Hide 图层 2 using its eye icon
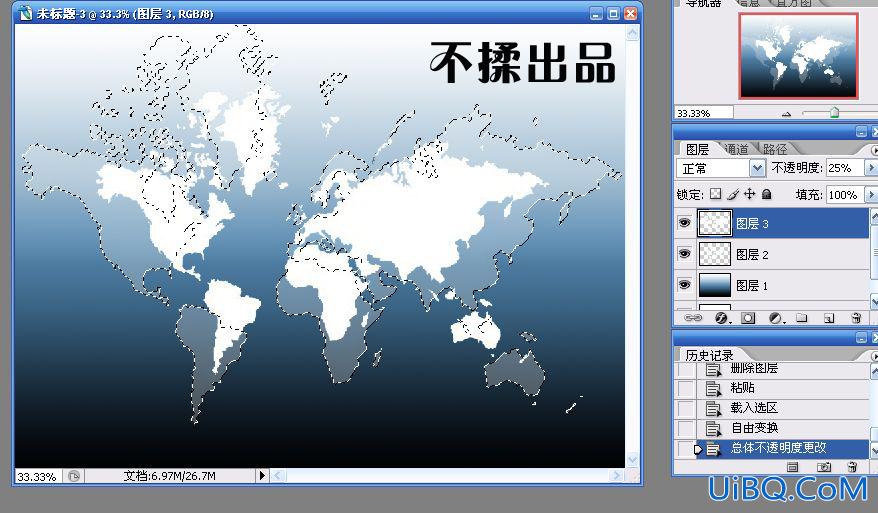The image size is (878, 513). pos(684,254)
